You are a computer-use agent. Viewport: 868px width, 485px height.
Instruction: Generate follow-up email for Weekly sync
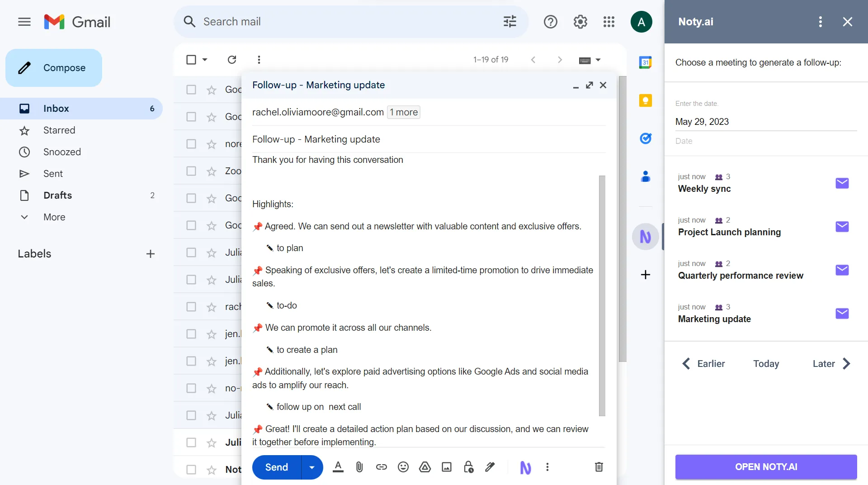[842, 183]
